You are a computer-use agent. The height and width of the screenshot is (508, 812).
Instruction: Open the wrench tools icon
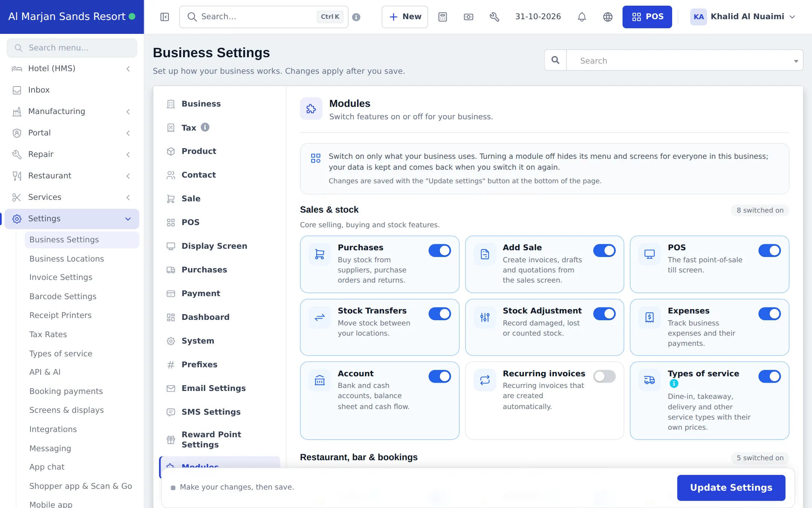click(494, 17)
